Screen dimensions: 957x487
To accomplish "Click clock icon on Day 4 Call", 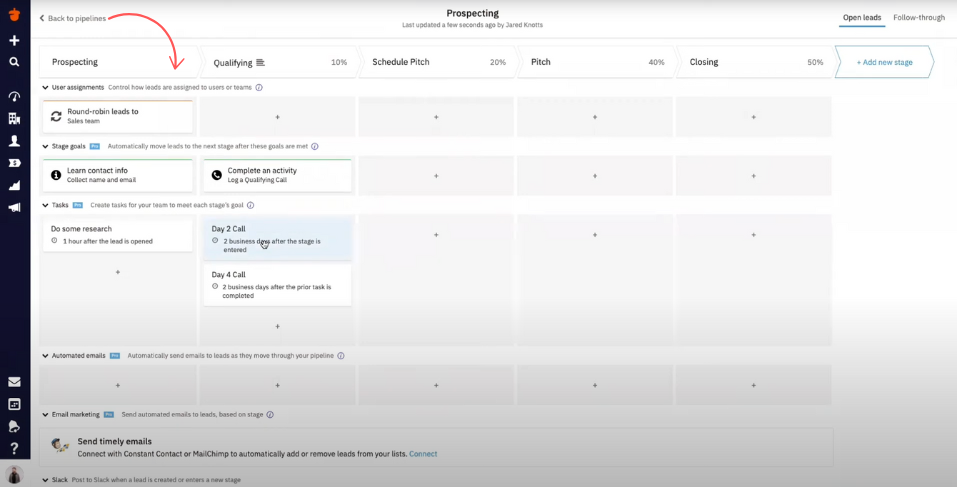I will [215, 286].
